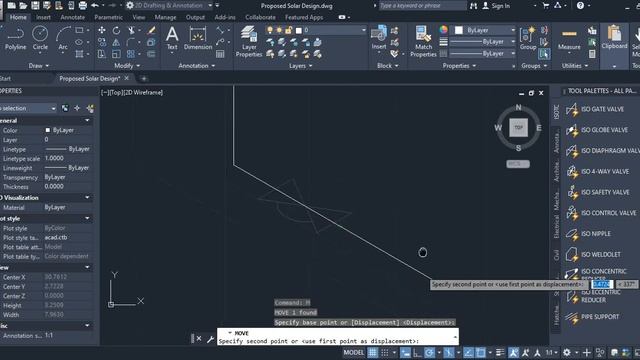
Task: Expand the Annotation panel dropdown
Action: [196, 65]
